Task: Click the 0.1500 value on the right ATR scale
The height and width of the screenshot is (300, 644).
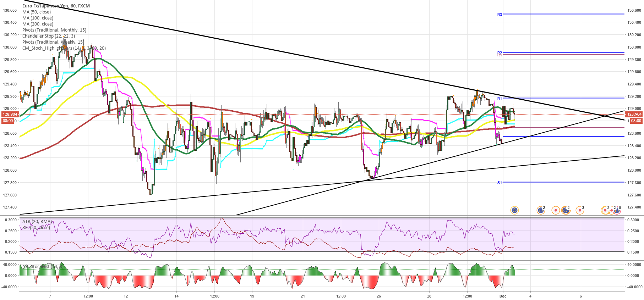Action: (633, 252)
